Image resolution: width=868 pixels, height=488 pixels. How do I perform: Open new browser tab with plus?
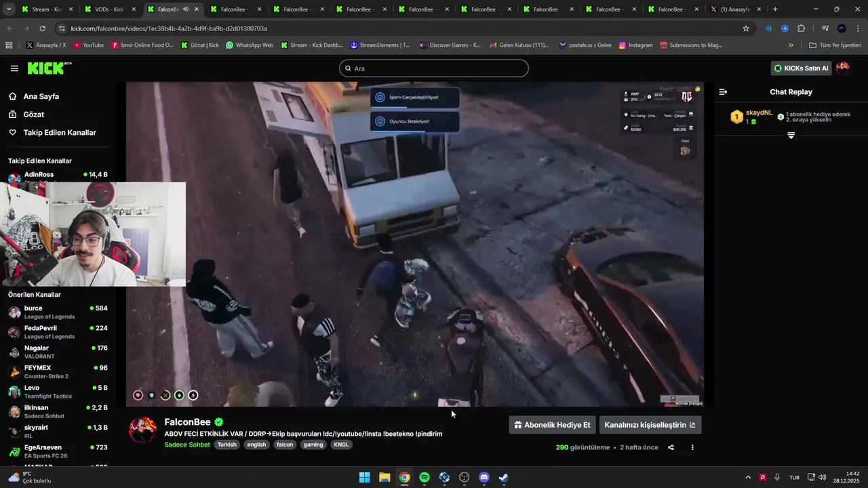775,9
